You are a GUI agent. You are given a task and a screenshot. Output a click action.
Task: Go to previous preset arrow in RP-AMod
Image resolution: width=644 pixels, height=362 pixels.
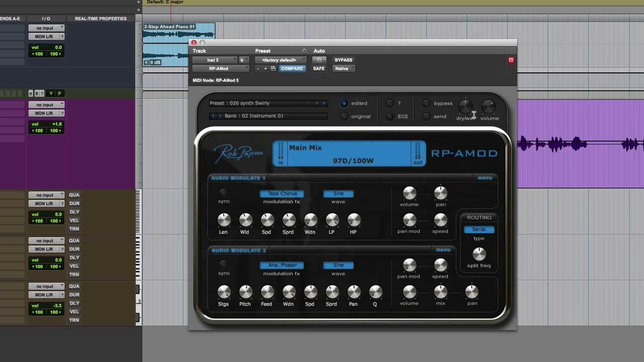(x=317, y=103)
